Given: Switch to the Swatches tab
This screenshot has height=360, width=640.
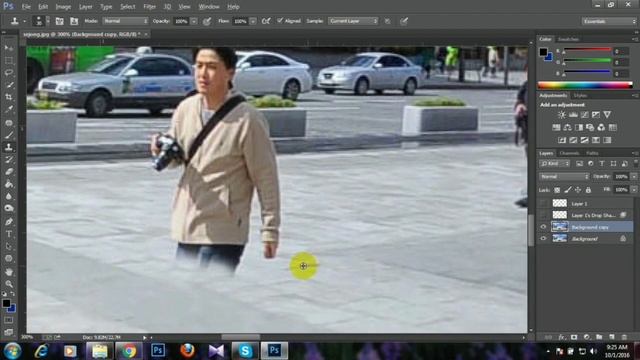Looking at the screenshot, I should click(569, 39).
